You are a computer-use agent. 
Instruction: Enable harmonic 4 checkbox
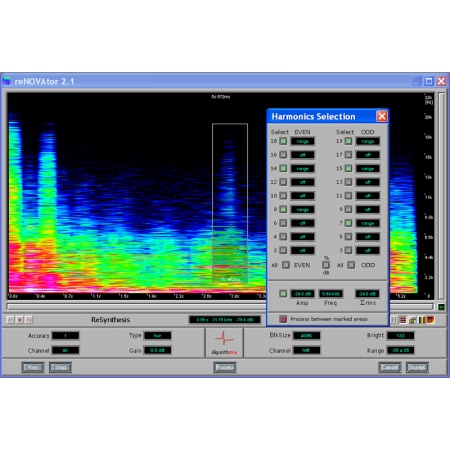click(x=283, y=237)
